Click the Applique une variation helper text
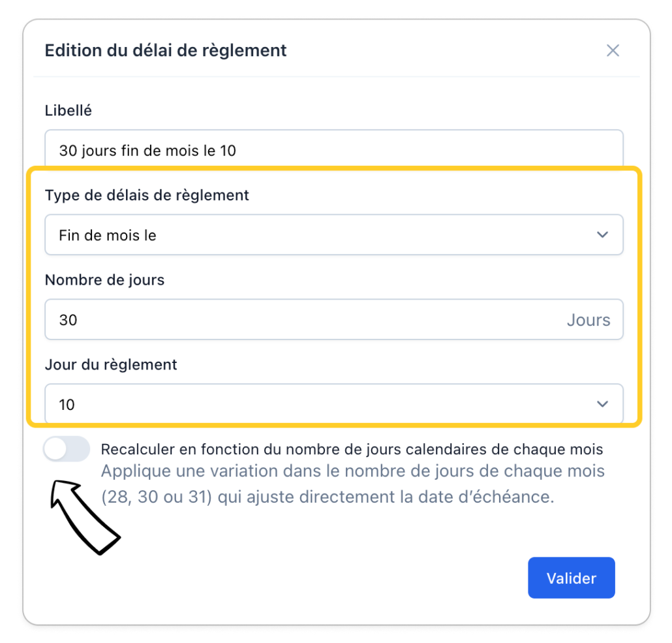 (x=353, y=471)
